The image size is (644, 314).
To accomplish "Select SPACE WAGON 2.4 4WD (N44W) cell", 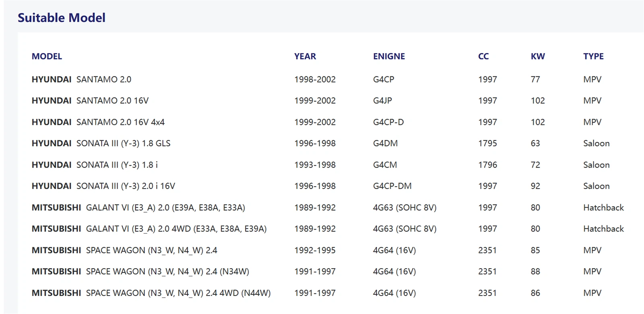I will [x=151, y=293].
